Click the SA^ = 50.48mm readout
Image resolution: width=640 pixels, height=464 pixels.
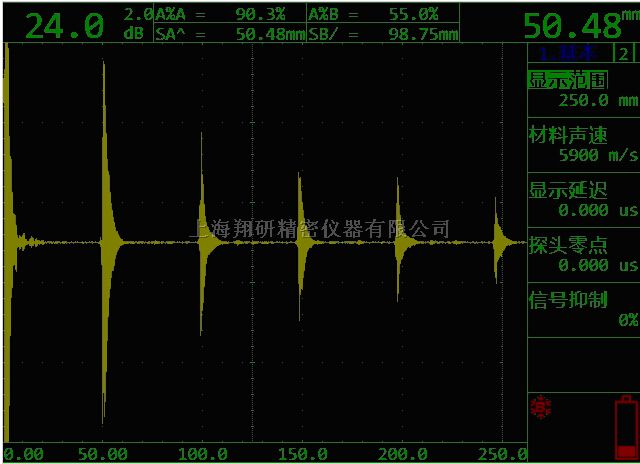(230, 34)
